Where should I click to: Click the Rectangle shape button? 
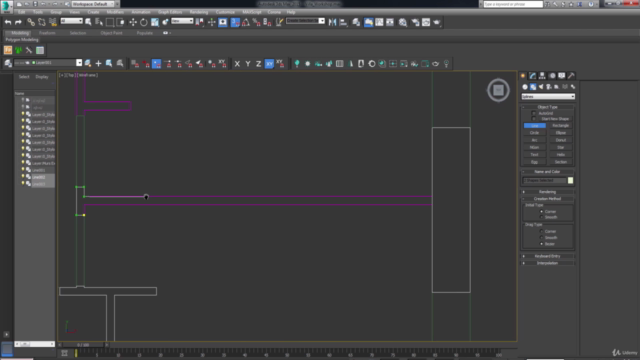tap(560, 126)
